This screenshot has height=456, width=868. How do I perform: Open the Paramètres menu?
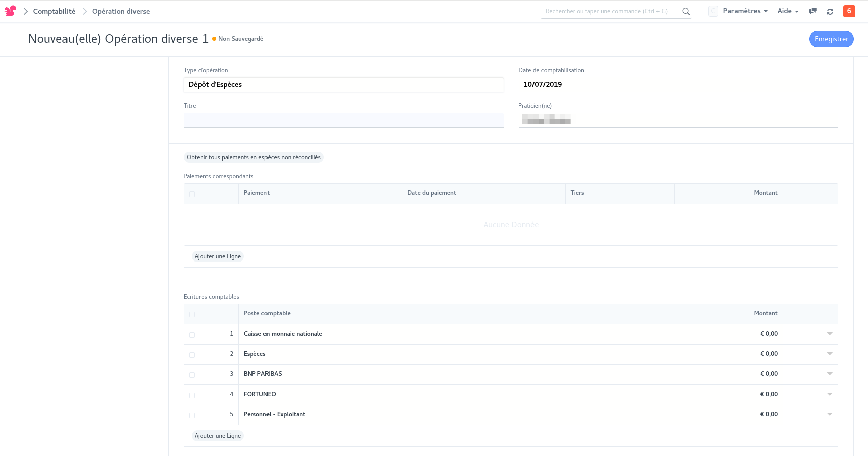pos(745,11)
